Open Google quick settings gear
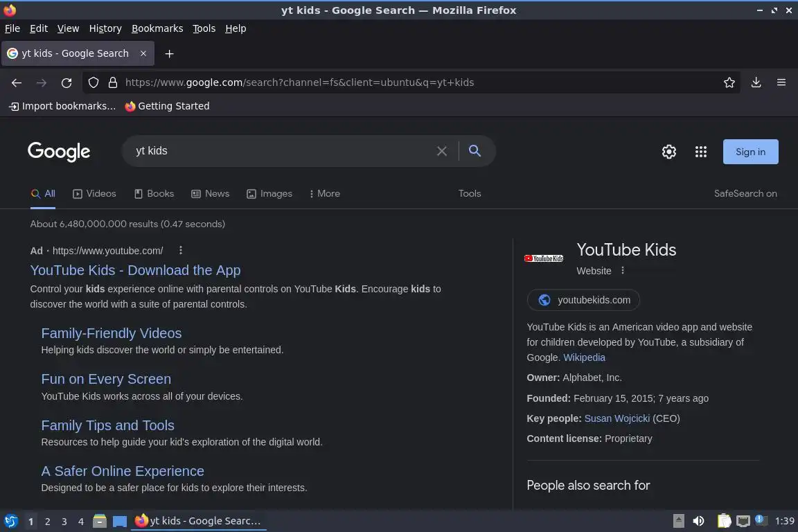 pos(668,152)
